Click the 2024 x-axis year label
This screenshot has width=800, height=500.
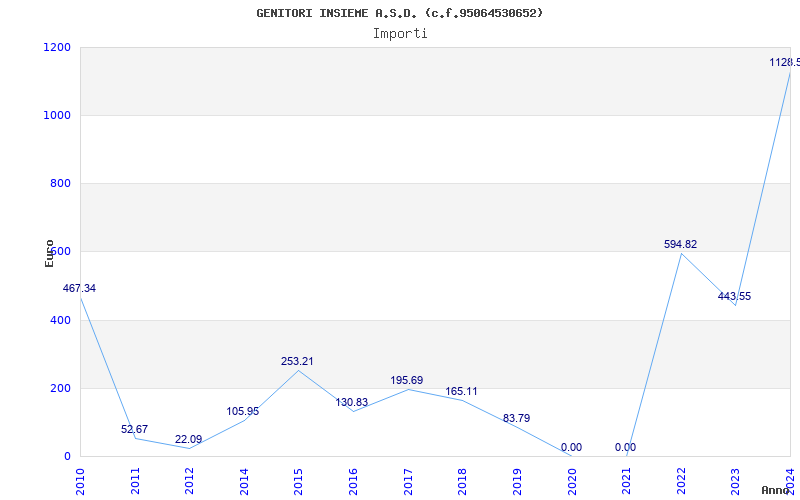(x=790, y=482)
